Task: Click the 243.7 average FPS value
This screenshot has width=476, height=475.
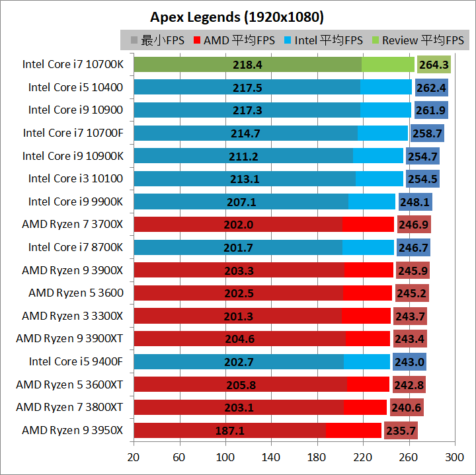Action: 410,316
